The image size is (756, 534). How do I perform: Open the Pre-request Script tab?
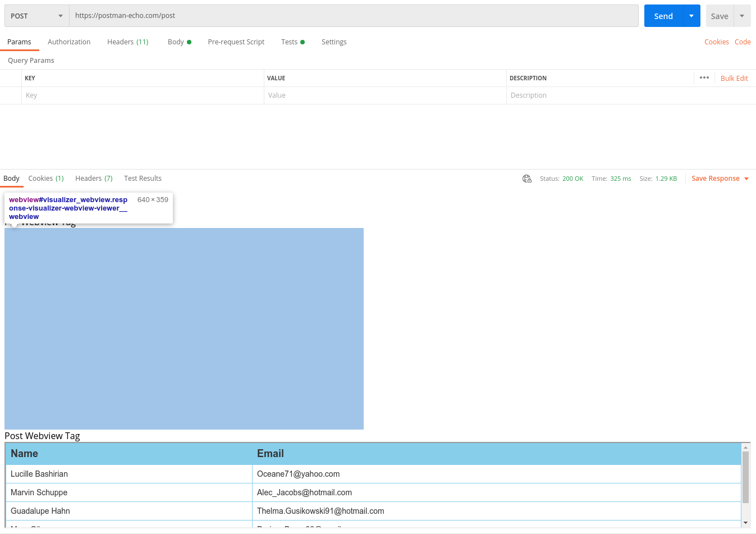tap(236, 42)
